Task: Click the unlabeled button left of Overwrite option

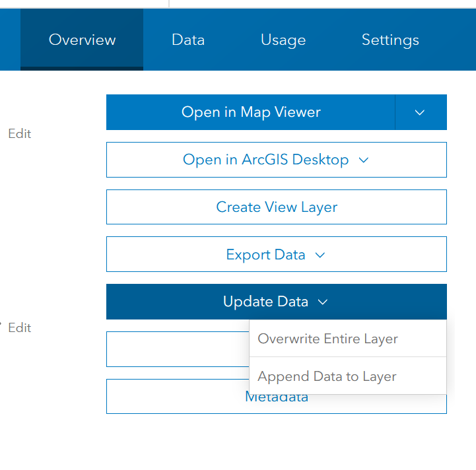Action: (x=177, y=349)
